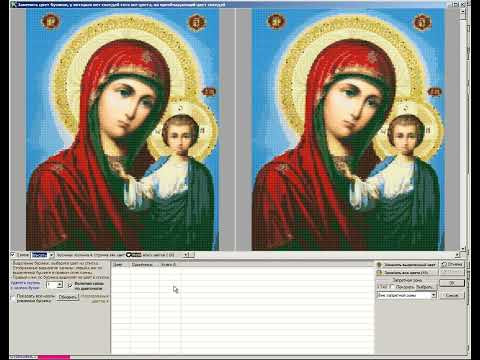Open the neighbour count dropdown next to the diagonal checkbox
480x360 pixels.
(60, 285)
